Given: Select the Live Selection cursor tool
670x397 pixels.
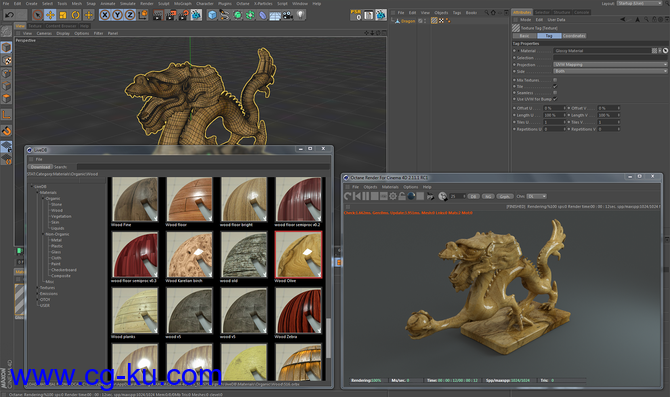Looking at the screenshot, I should [38, 15].
